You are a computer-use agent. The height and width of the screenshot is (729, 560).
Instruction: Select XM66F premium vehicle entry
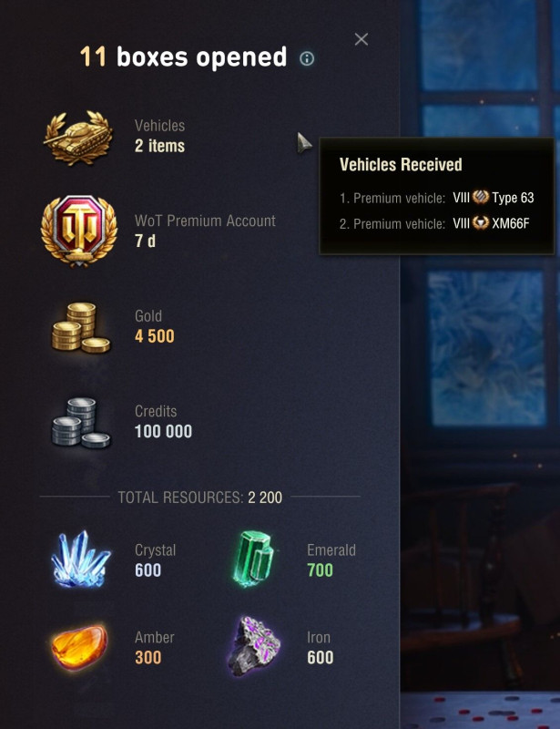[x=434, y=223]
